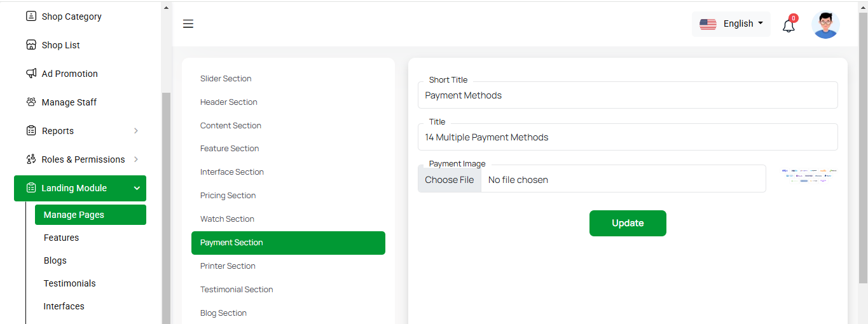Screen dimensions: 868x324
Task: Click the green Update button
Action: 628,224
